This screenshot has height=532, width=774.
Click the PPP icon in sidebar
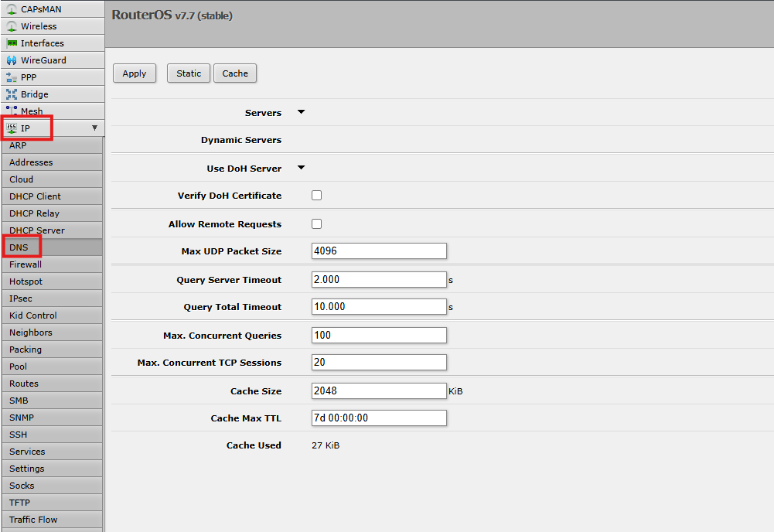coord(12,77)
